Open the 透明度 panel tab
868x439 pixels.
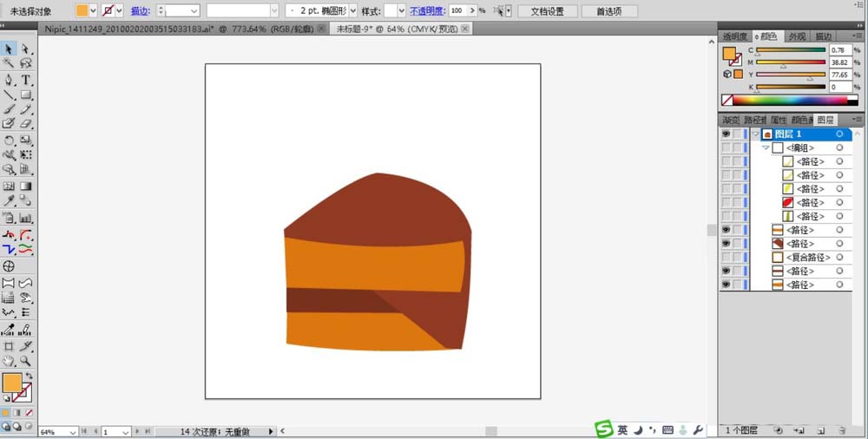click(x=735, y=36)
